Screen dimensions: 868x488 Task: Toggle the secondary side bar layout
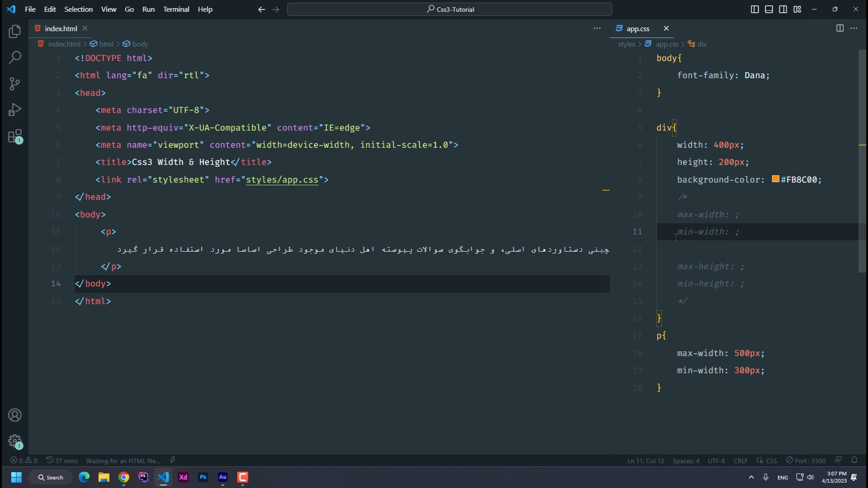coord(783,9)
